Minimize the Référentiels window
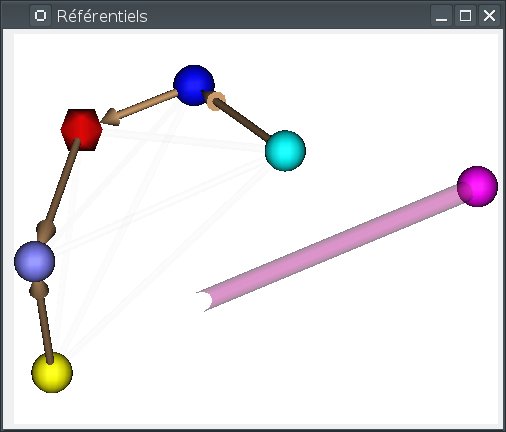This screenshot has width=506, height=432. click(441, 16)
